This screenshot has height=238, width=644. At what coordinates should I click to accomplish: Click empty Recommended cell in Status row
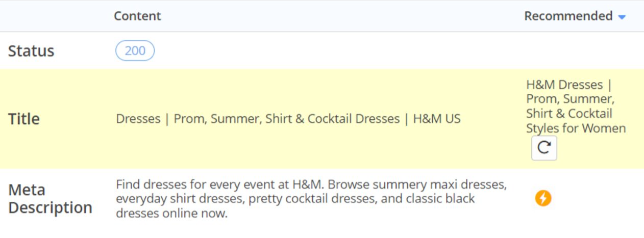point(577,51)
